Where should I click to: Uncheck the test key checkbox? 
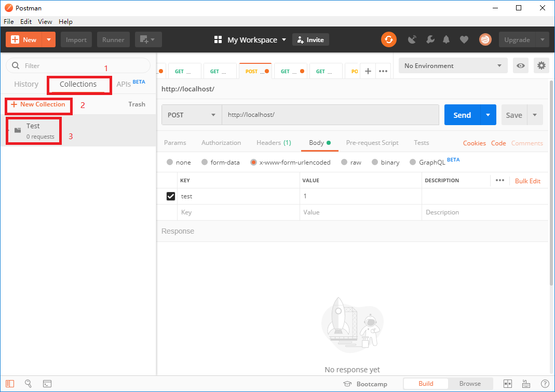click(x=171, y=196)
